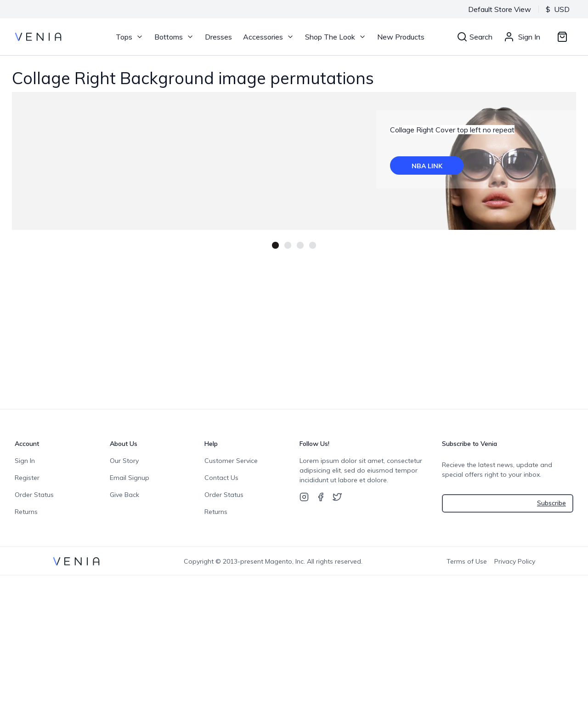Open Returns link under Help
The width and height of the screenshot is (588, 719).
(216, 512)
